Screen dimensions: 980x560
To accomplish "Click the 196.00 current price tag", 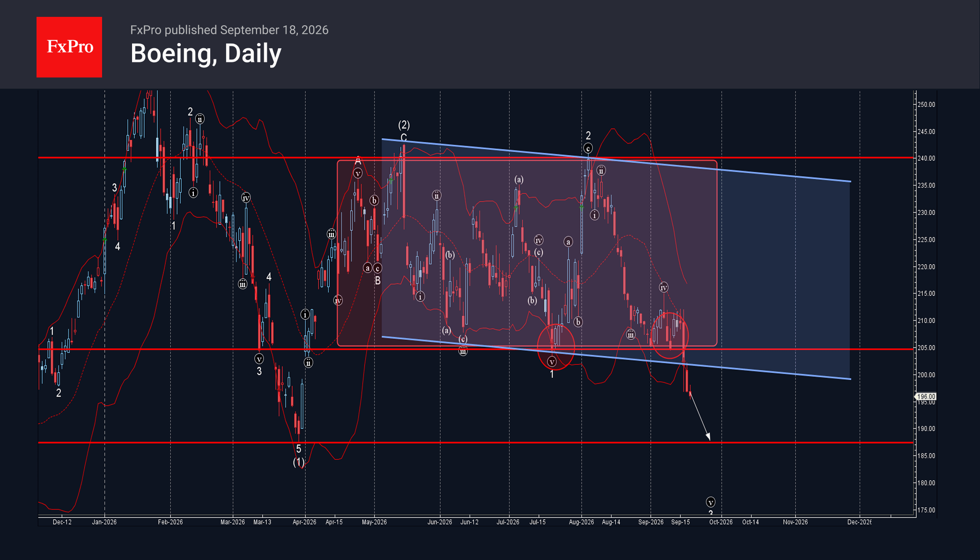I will [926, 397].
